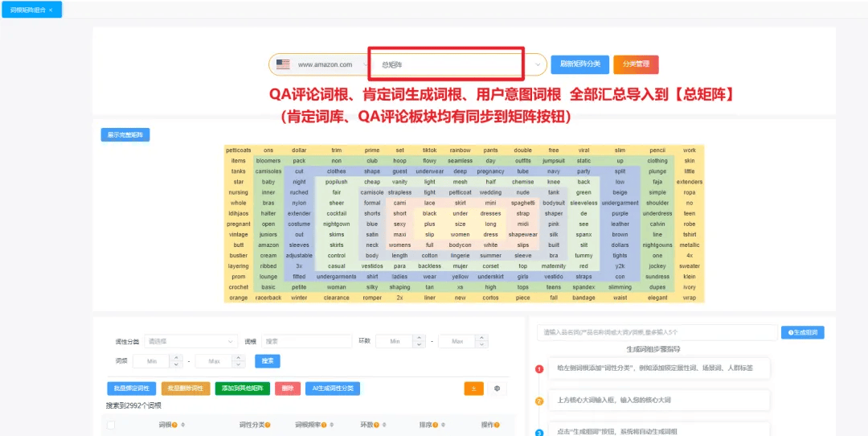Screen dimensions: 868x436
Task: Click the 展示完整矩阵 button
Action: (125, 135)
